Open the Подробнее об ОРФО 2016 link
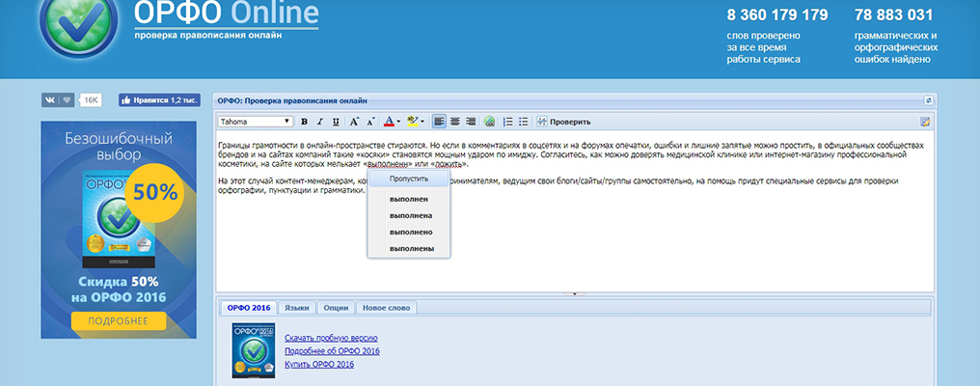 coord(332,351)
